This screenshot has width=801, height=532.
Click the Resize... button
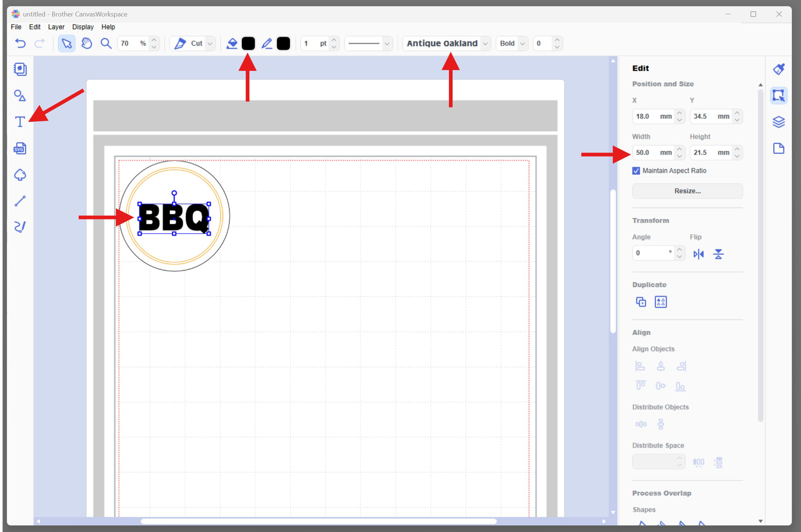pyautogui.click(x=687, y=191)
